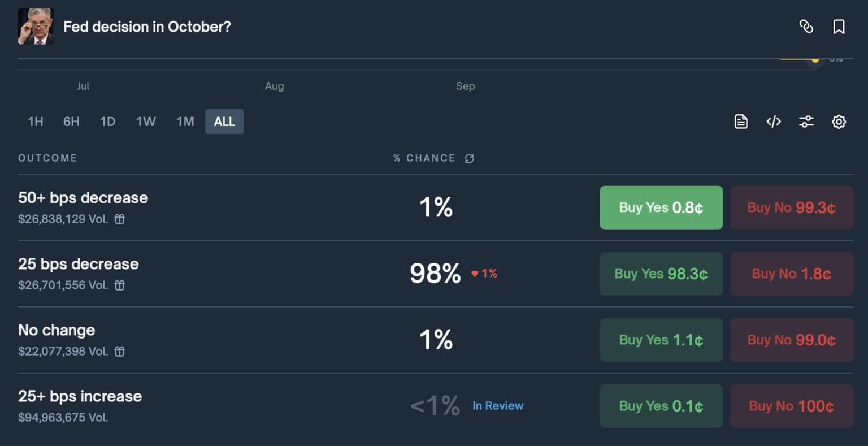Open the In Review status link

tap(498, 406)
